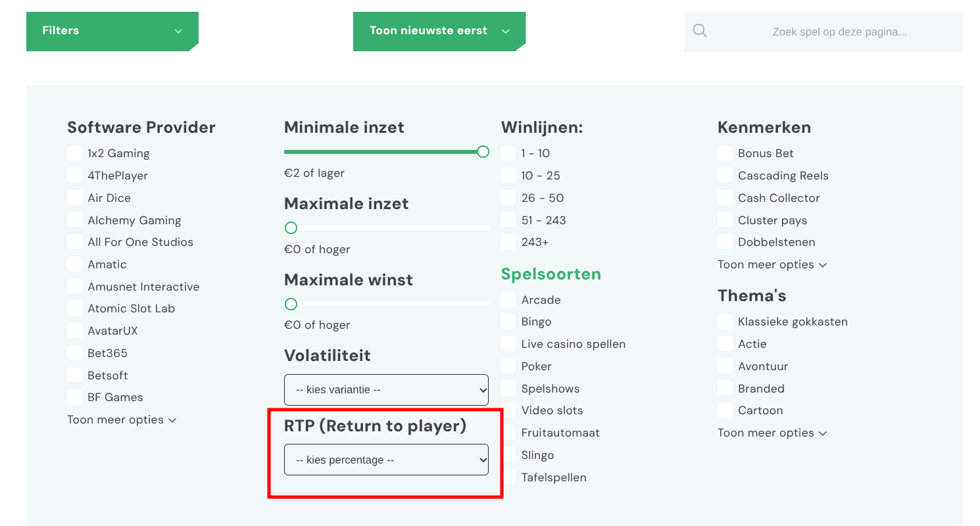This screenshot has width=980, height=526.
Task: Open the Volatiliteit kies variantie dropdown
Action: (x=386, y=390)
